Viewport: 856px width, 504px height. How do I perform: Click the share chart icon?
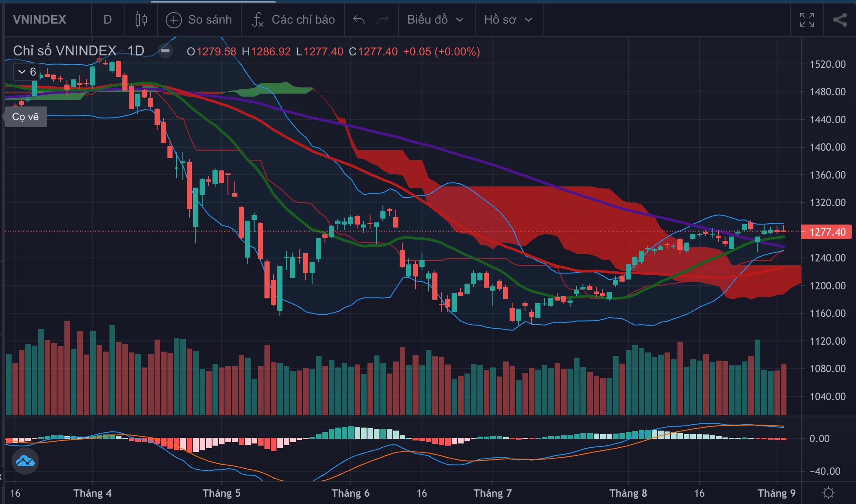(x=840, y=20)
